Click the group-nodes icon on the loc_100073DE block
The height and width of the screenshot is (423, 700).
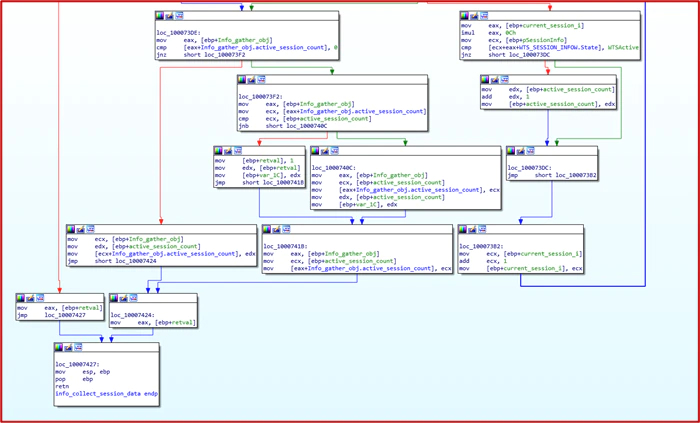click(179, 16)
